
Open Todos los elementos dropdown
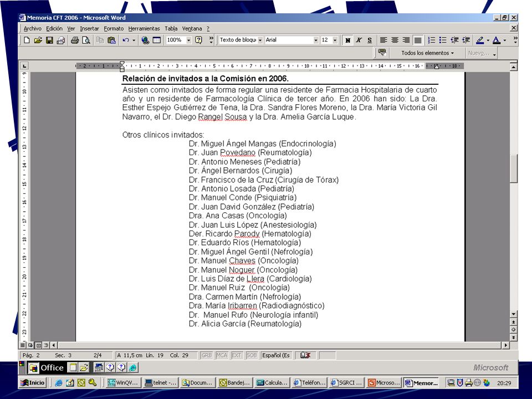point(427,53)
